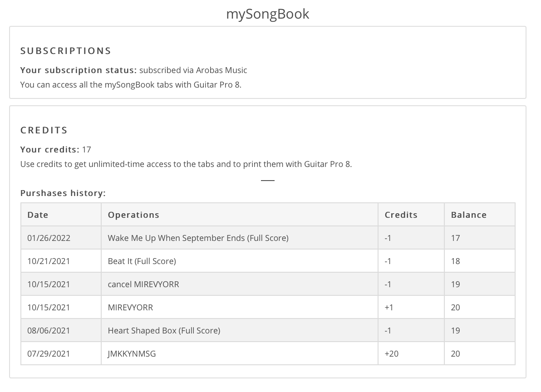The height and width of the screenshot is (392, 541).
Task: Select Beat It (Full Score) entry
Action: click(142, 261)
